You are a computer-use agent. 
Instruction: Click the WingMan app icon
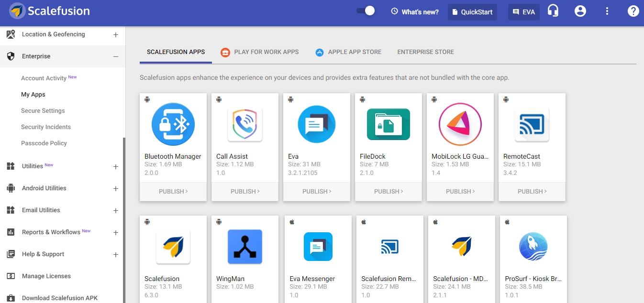[x=245, y=247]
